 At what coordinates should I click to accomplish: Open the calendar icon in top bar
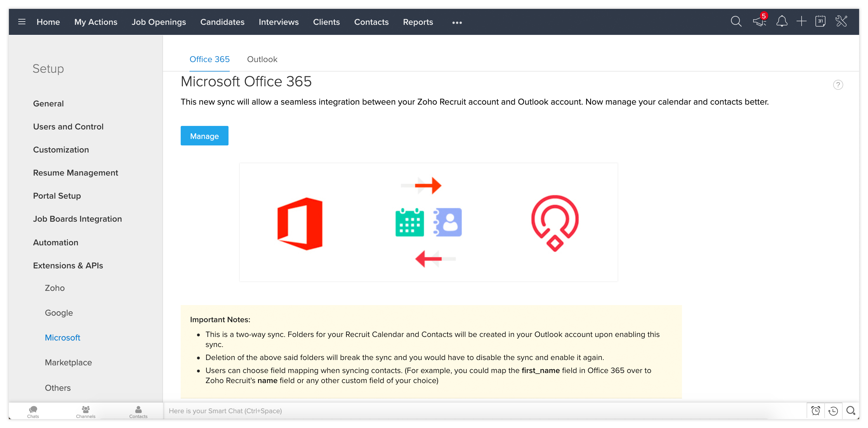[820, 22]
